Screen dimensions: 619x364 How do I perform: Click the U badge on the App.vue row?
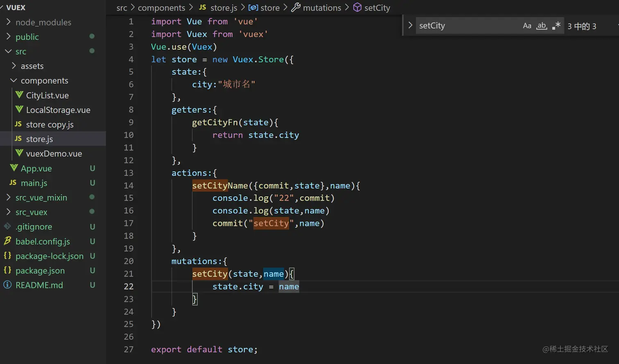(x=93, y=168)
